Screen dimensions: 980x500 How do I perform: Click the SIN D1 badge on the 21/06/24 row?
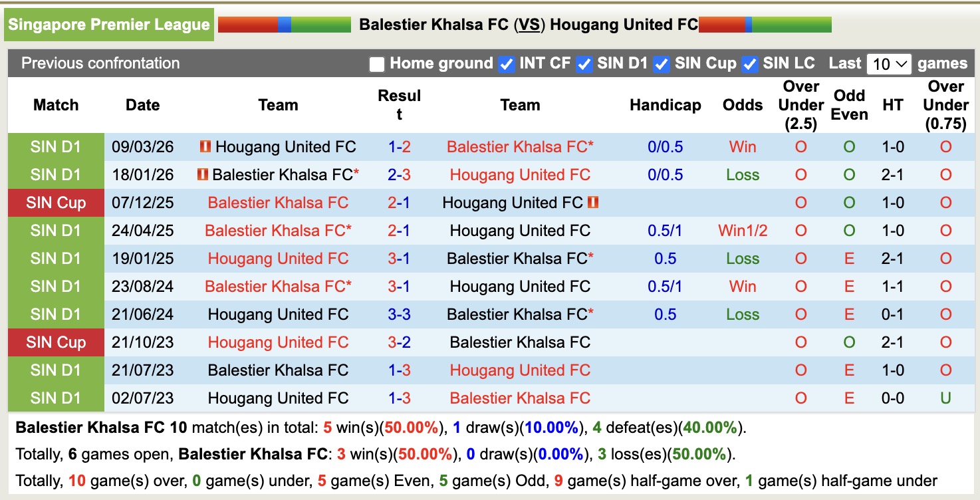(56, 314)
